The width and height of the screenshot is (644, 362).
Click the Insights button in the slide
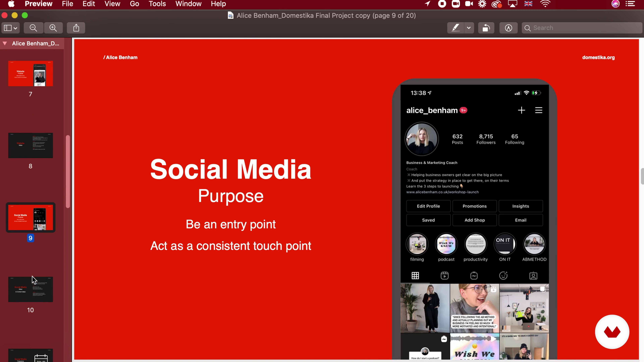[x=521, y=206]
